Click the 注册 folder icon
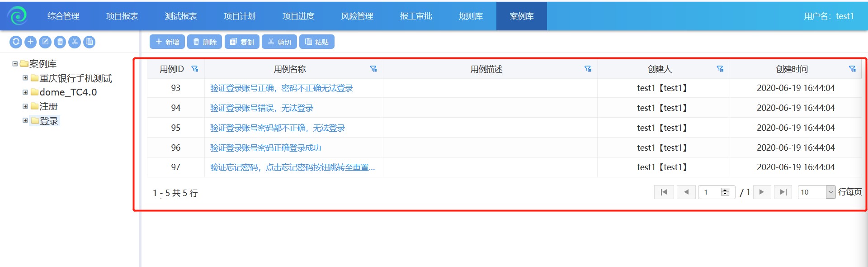The width and height of the screenshot is (868, 267). point(34,106)
